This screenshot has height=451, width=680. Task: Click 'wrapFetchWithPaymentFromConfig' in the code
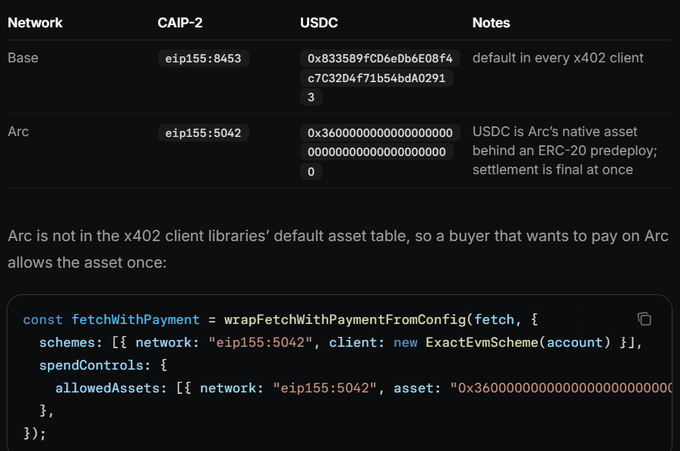345,320
